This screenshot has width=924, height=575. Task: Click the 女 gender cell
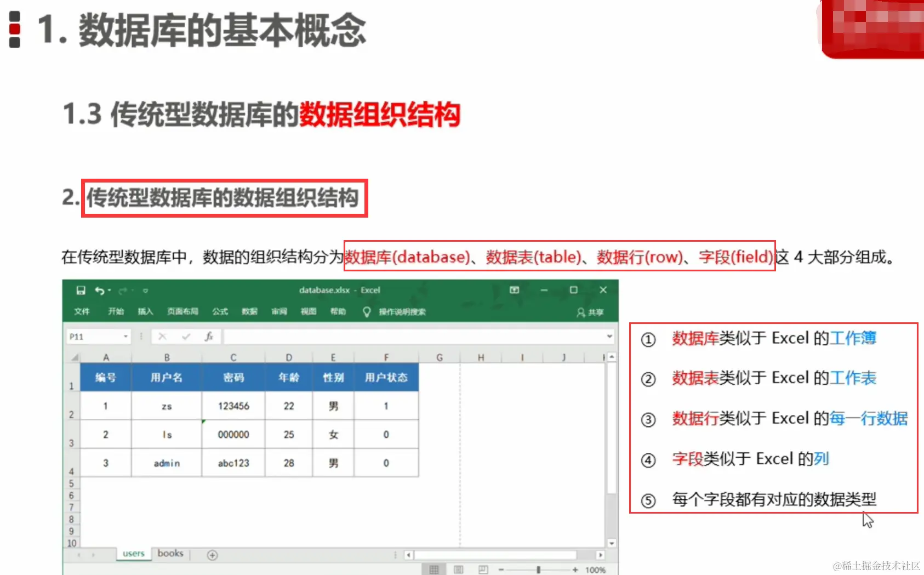coord(333,435)
